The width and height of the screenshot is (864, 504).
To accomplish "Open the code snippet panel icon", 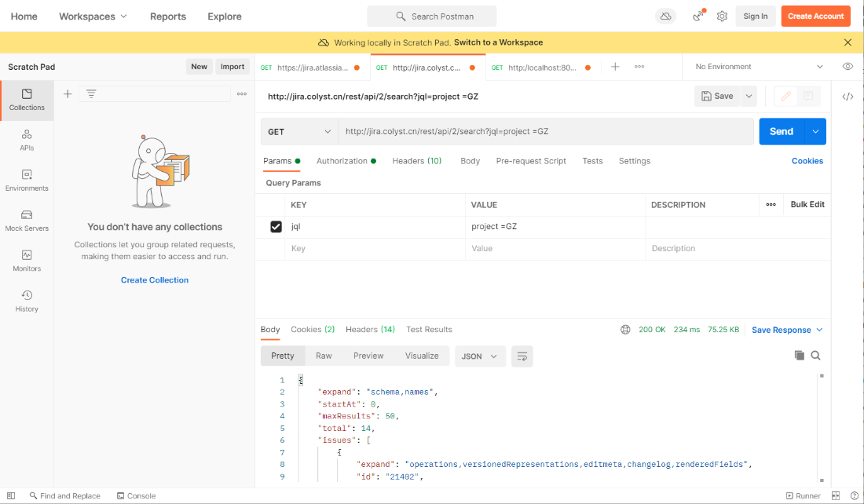I will point(848,97).
